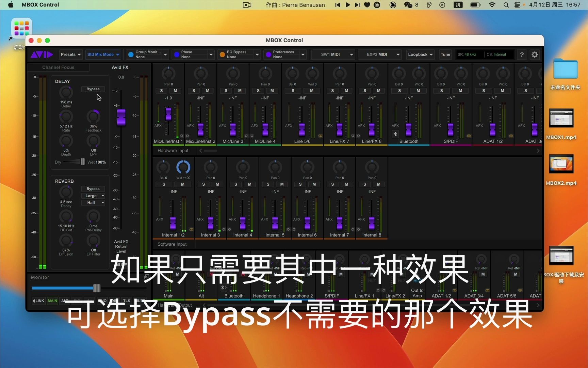Screen dimensions: 588x368
Task: Open the reverb type Hall dropdown
Action: coord(93,203)
